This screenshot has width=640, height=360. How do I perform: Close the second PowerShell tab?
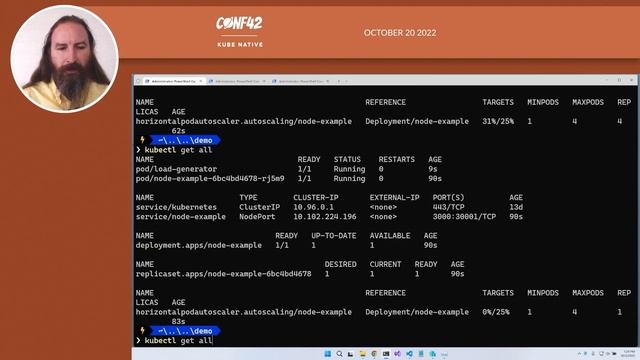coord(264,81)
